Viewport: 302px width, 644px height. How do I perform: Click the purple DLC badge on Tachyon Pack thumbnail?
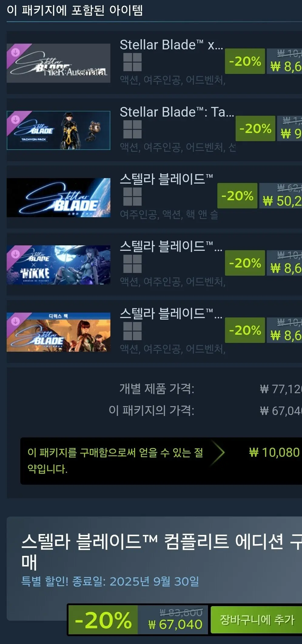[x=16, y=120]
